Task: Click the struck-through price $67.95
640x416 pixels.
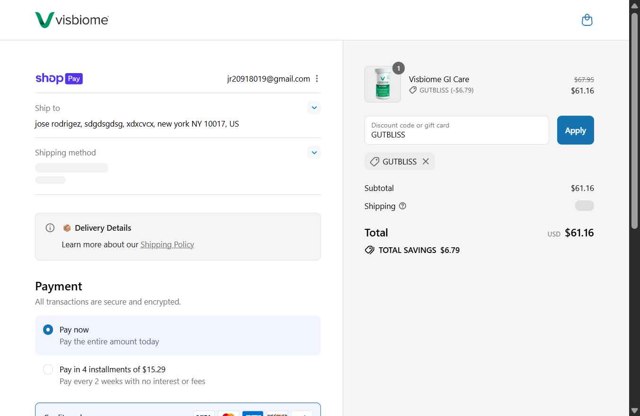Action: coord(584,79)
